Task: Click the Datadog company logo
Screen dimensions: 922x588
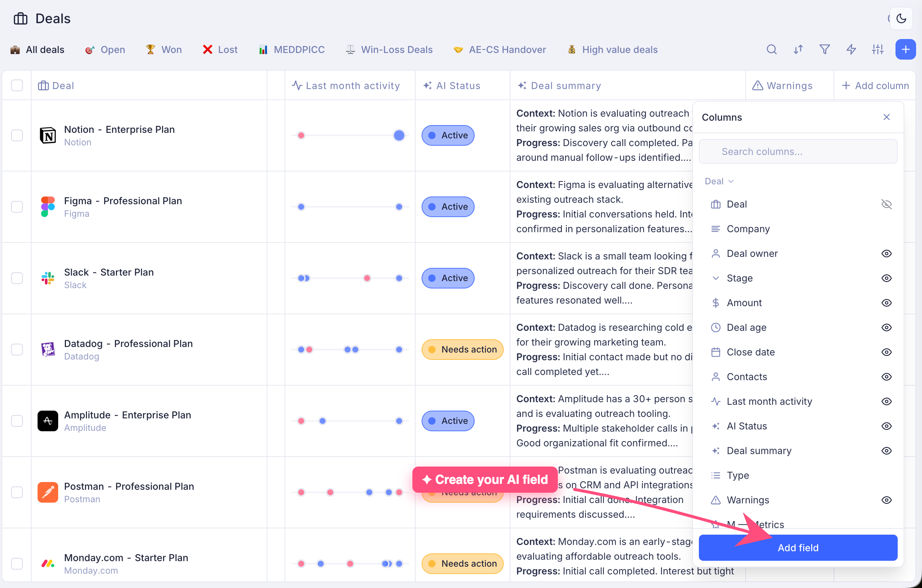Action: coord(48,349)
